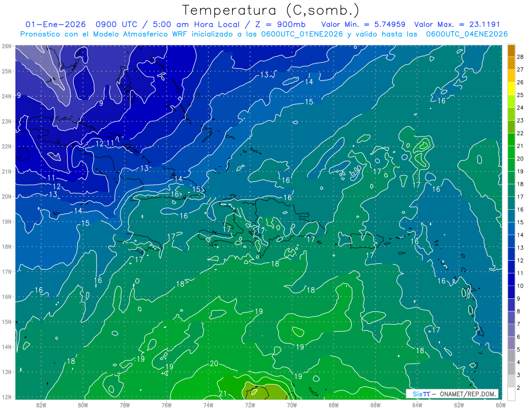Click the yellow color band between 25 and 26

(511, 89)
